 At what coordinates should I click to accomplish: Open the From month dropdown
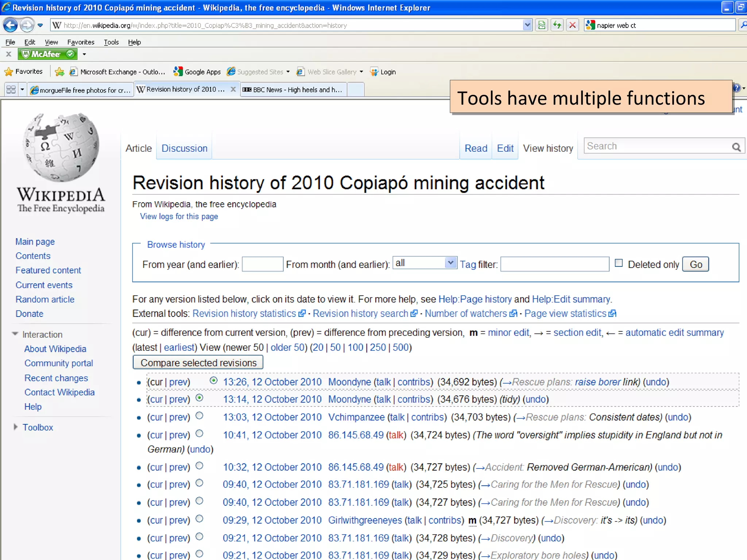point(425,263)
